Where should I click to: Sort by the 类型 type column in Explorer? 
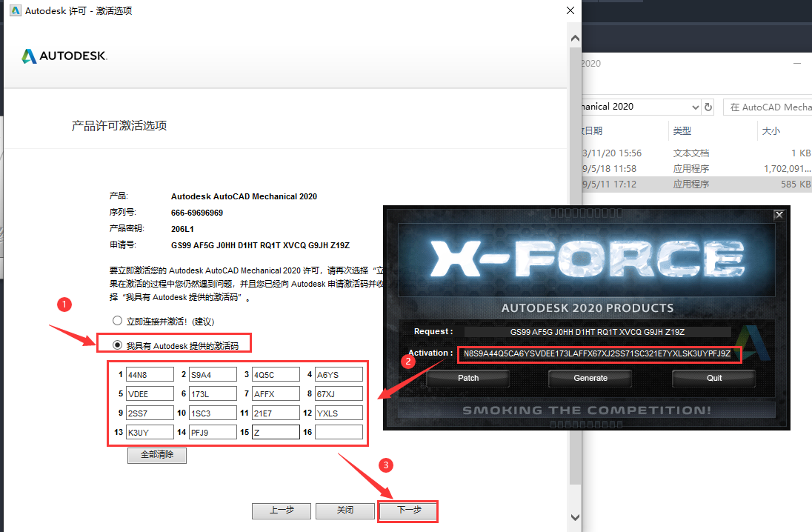tap(682, 131)
